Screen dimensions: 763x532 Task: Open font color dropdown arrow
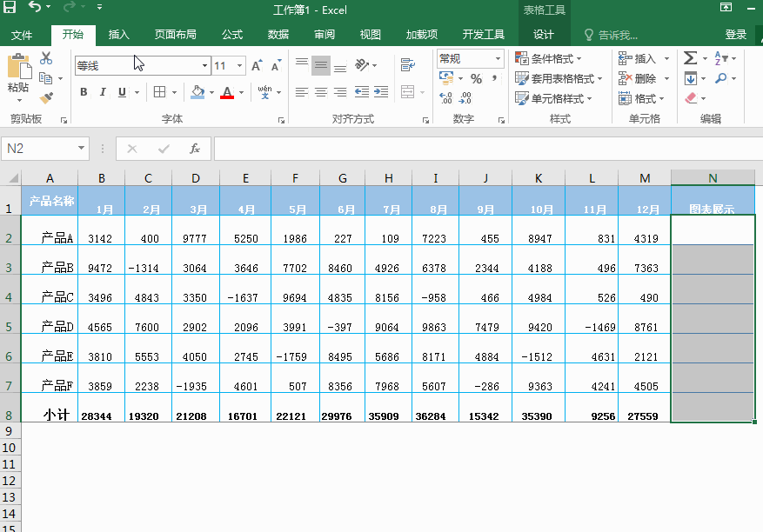pyautogui.click(x=241, y=92)
